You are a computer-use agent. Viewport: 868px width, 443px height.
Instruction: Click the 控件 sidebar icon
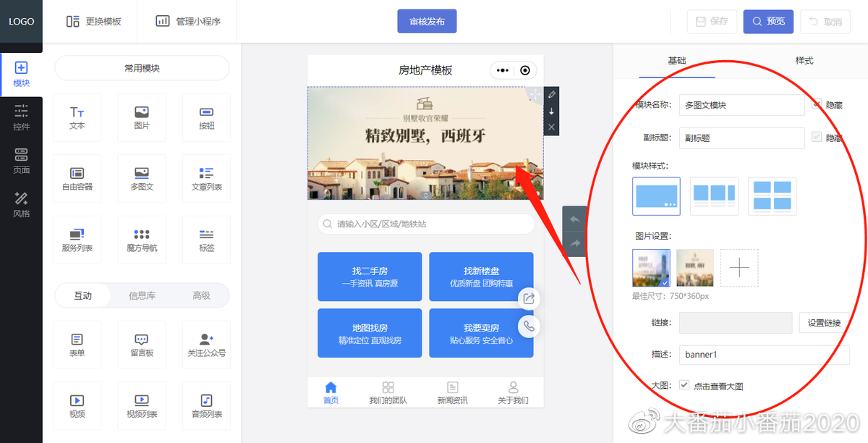(22, 116)
